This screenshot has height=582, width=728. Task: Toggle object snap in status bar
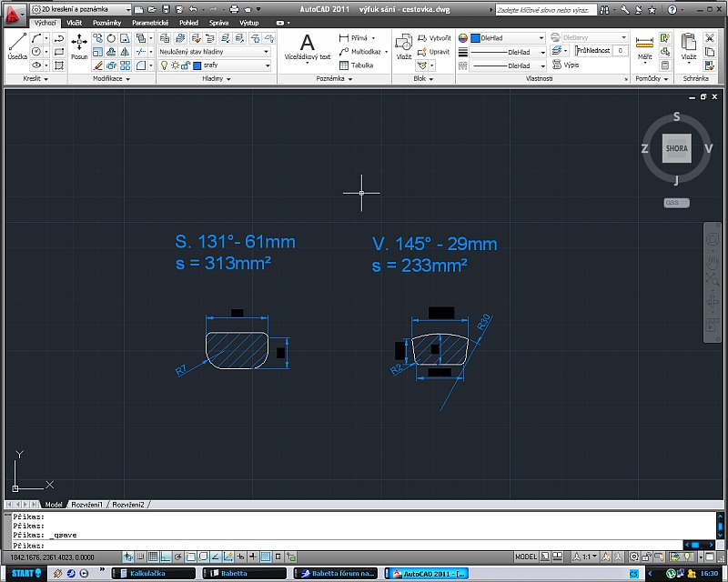pos(191,557)
